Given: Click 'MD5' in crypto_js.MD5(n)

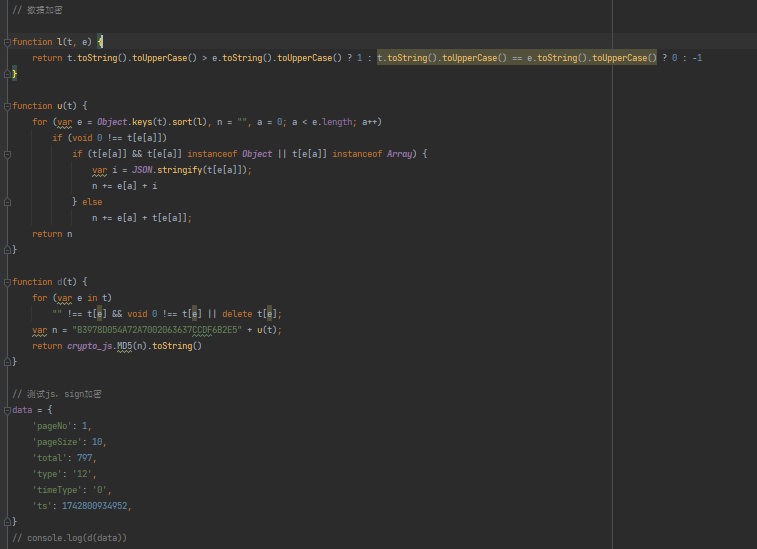Looking at the screenshot, I should [125, 346].
